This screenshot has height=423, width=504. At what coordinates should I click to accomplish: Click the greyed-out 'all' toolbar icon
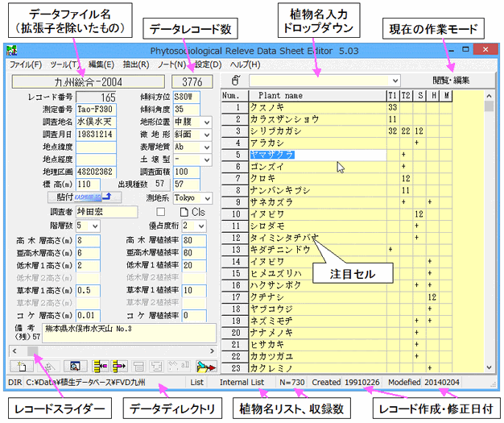click(179, 366)
